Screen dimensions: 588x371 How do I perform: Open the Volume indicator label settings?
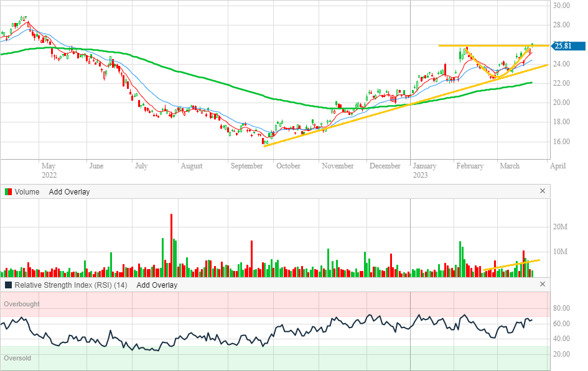(x=27, y=191)
